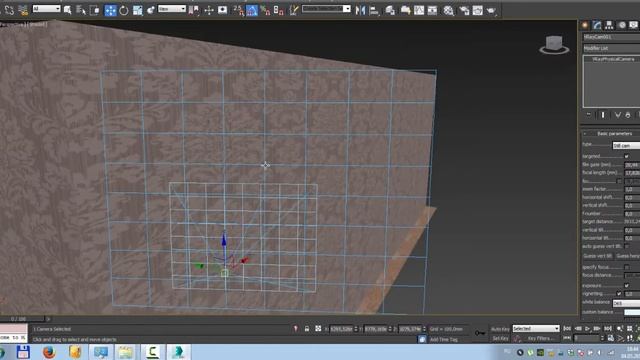640x360 pixels.
Task: Click the Select and Manipulate icon
Action: click(x=209, y=10)
